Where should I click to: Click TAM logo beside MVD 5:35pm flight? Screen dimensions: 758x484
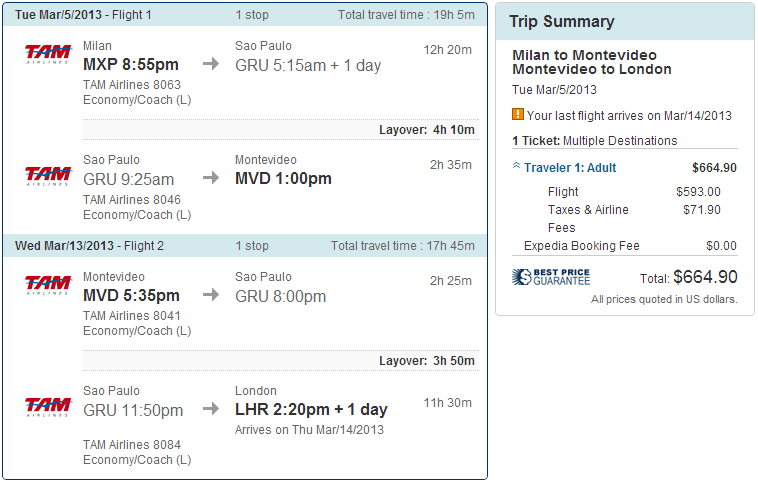click(x=48, y=284)
